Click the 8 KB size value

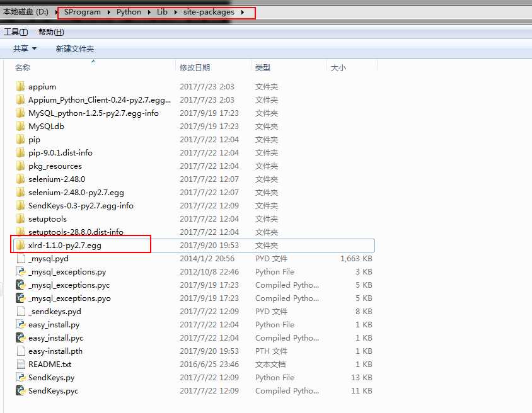point(364,312)
